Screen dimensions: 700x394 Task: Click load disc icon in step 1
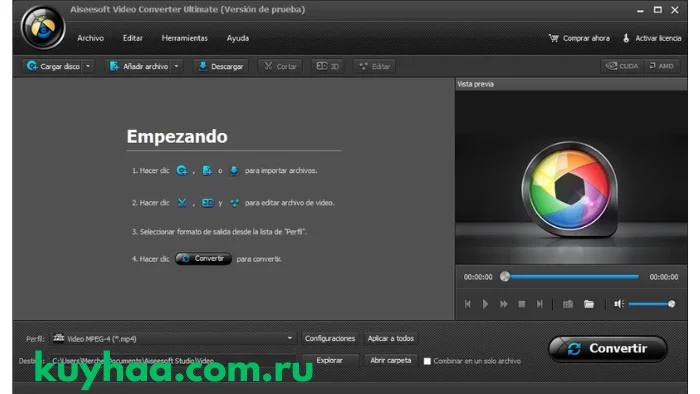tap(182, 170)
